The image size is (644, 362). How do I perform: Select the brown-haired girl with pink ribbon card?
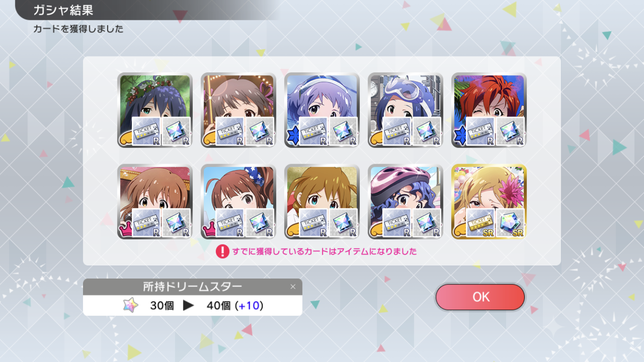[x=238, y=110]
